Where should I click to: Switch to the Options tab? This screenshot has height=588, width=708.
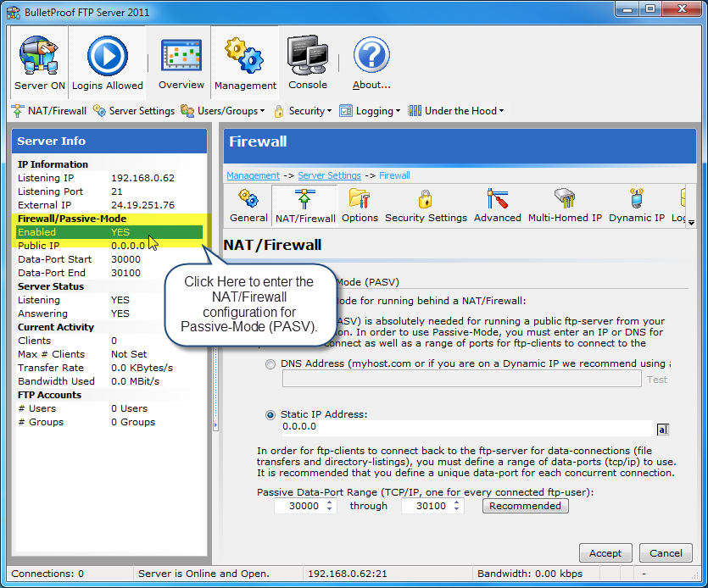(360, 205)
